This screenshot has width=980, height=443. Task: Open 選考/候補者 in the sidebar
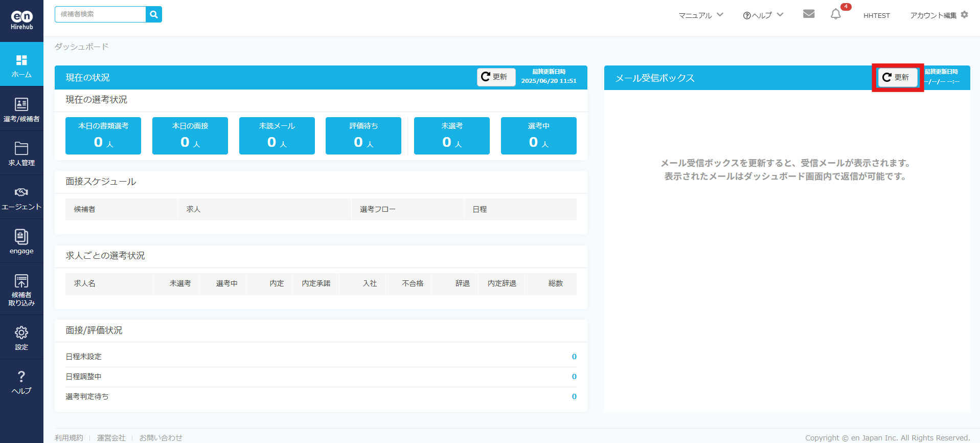pos(21,109)
